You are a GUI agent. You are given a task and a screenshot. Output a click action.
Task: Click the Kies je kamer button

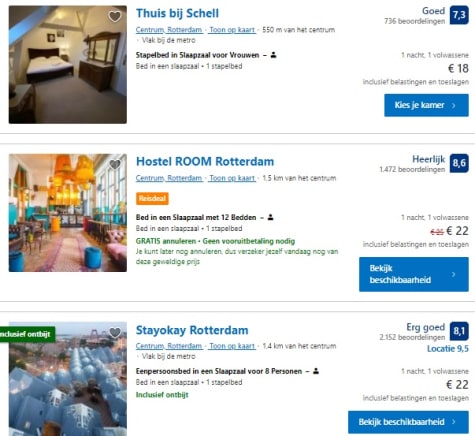[x=426, y=105]
